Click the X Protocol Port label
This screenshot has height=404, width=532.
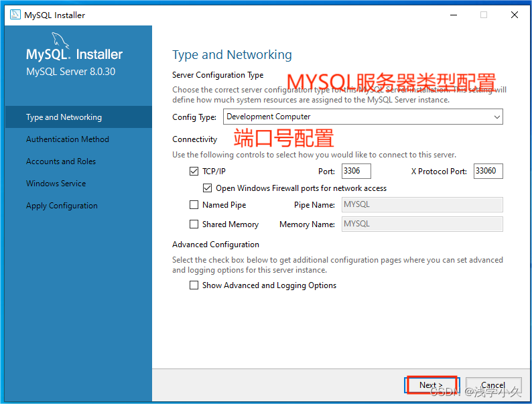(439, 172)
